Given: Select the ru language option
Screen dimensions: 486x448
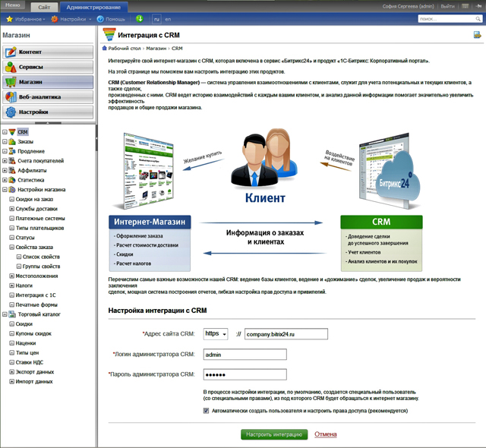Looking at the screenshot, I should tap(156, 18).
